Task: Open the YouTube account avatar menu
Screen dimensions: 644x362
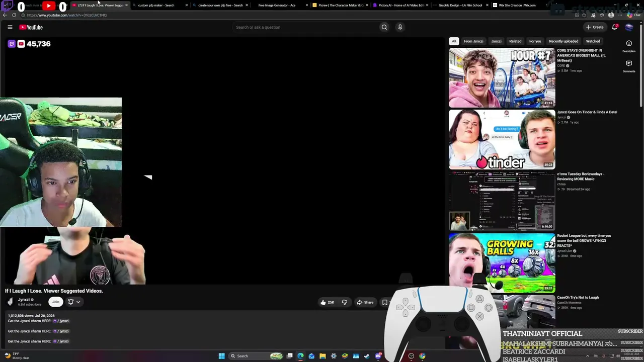Action: point(629,27)
